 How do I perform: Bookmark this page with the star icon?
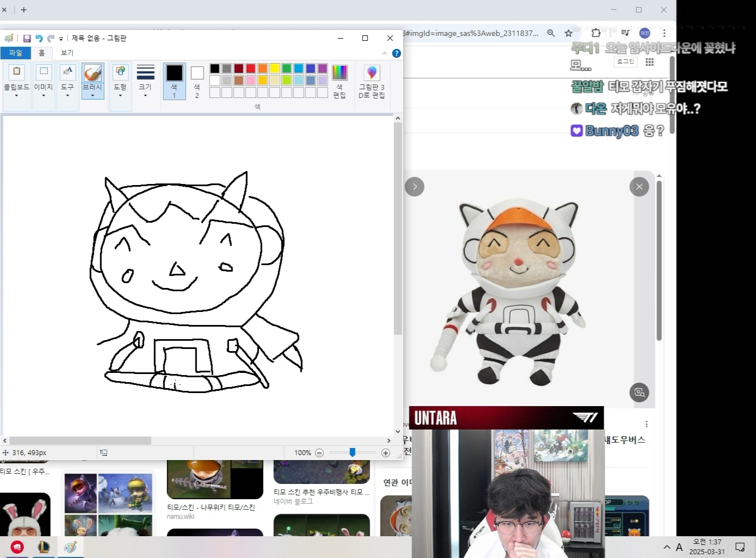pos(568,33)
